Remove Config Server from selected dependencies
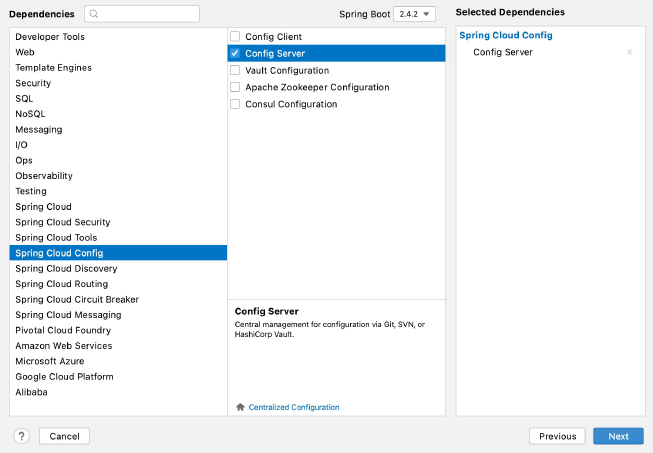Viewport: 653px width, 453px height. pos(630,52)
